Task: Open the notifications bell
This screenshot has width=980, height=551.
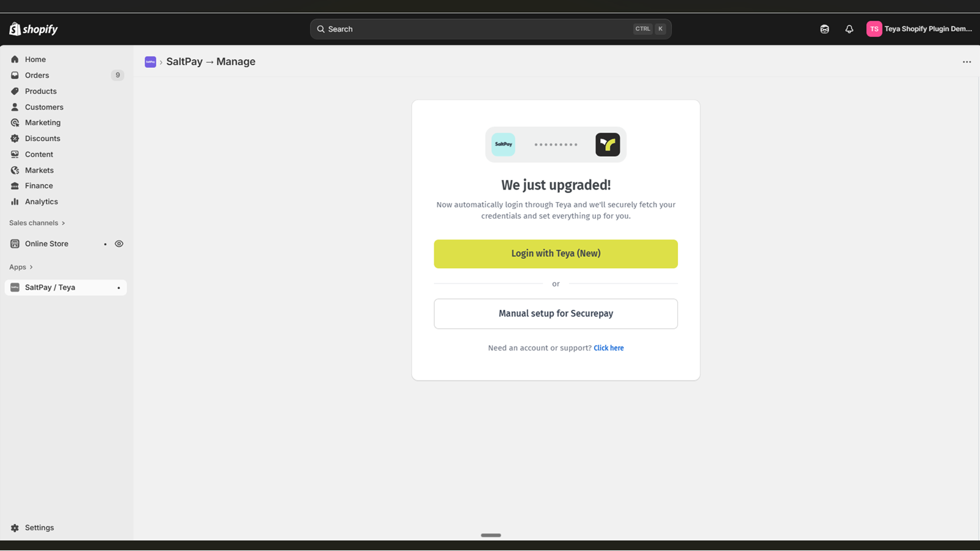Action: pyautogui.click(x=849, y=29)
